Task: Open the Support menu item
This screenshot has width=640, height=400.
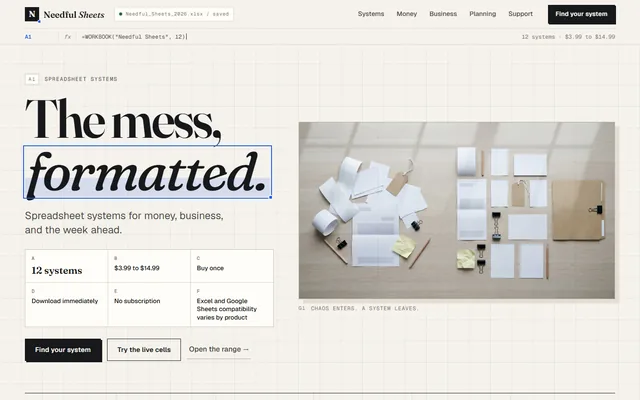Action: point(520,14)
